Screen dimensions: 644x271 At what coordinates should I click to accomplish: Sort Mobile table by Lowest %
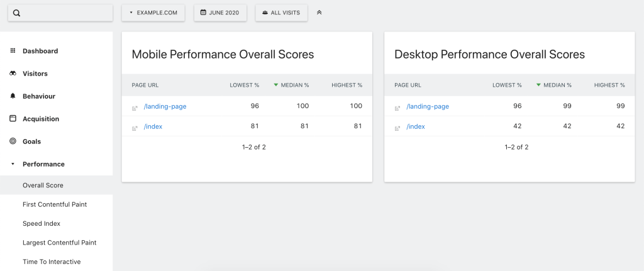245,85
